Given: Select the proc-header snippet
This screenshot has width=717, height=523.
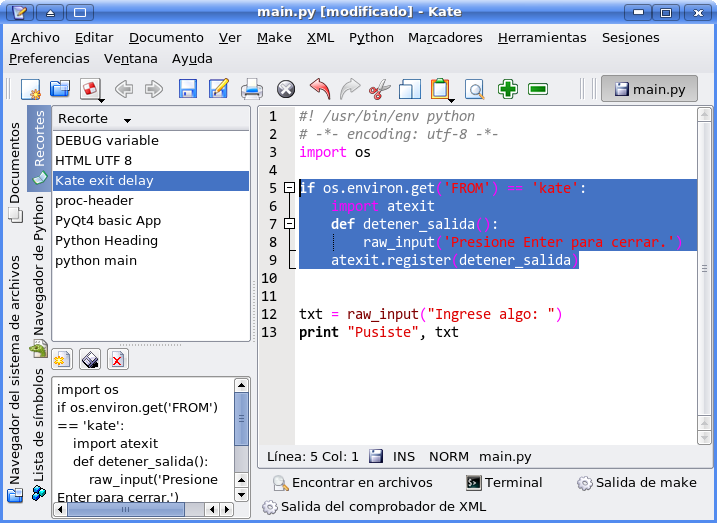Looking at the screenshot, I should [x=151, y=200].
